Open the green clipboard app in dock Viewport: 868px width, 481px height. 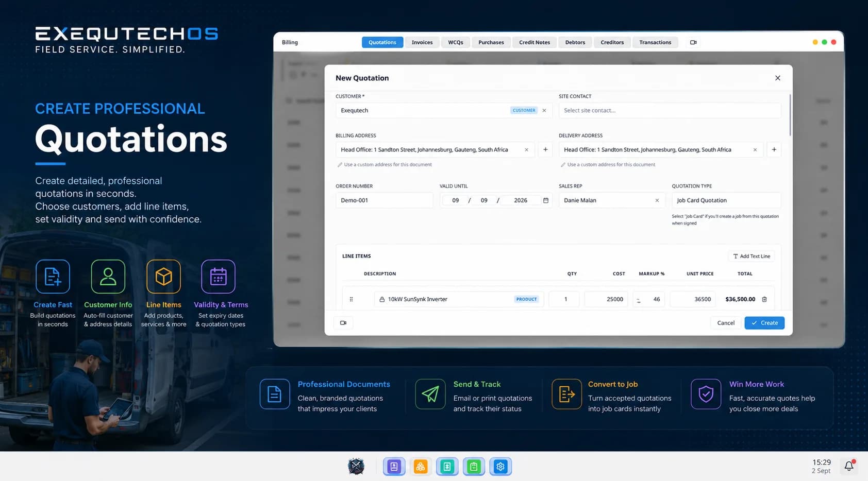pos(474,467)
